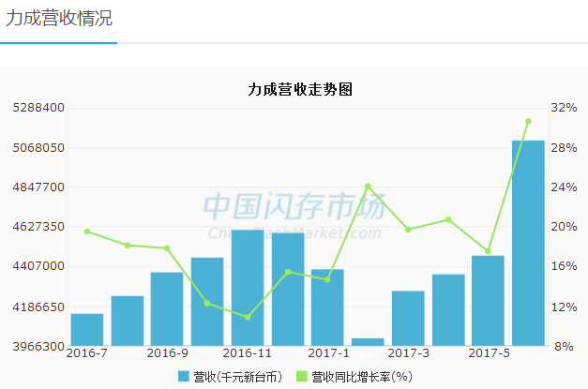588x389 pixels.
Task: Click the 2016-7 x-axis label
Action: pyautogui.click(x=86, y=353)
